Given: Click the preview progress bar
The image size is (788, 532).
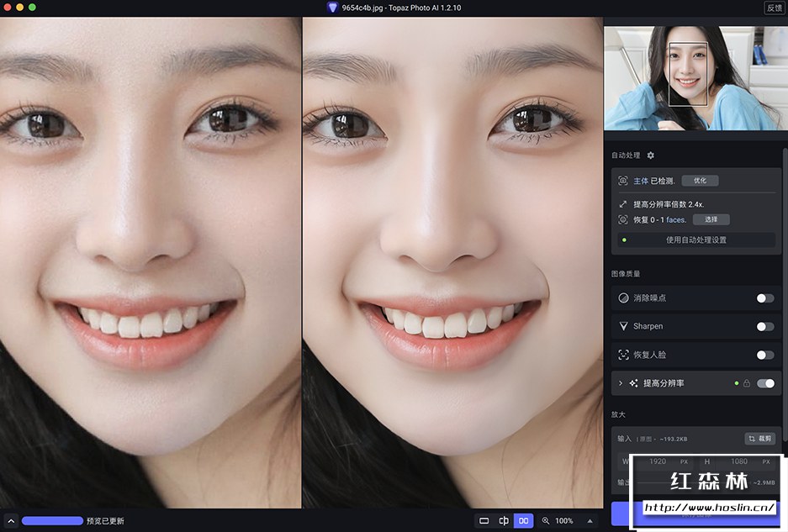Looking at the screenshot, I should [x=52, y=521].
